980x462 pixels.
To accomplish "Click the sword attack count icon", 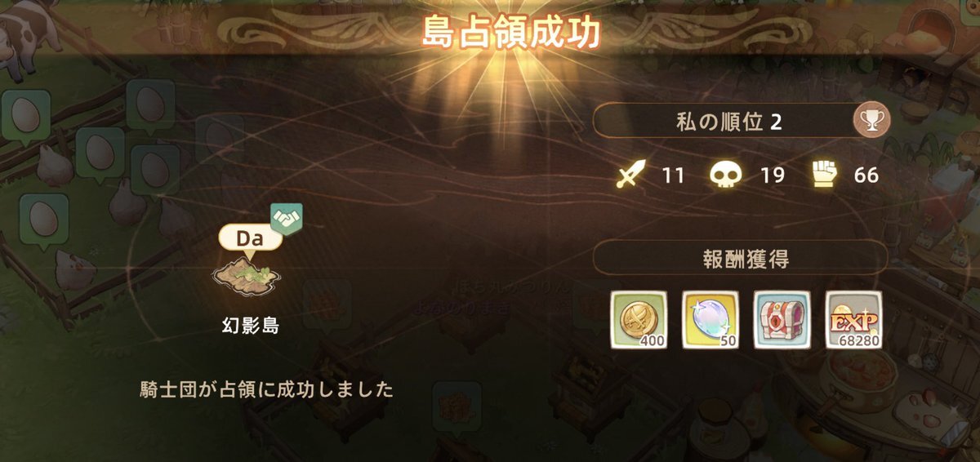I will point(630,175).
